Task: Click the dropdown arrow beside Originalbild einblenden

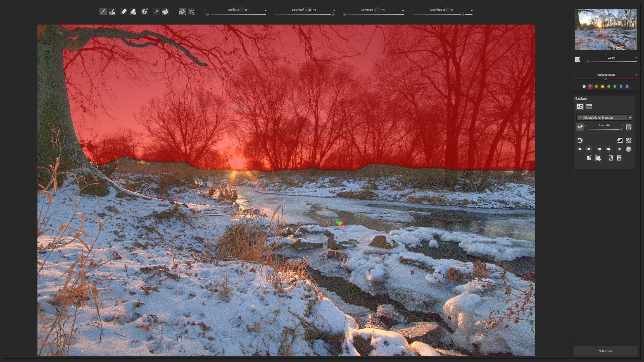Action: point(629,118)
